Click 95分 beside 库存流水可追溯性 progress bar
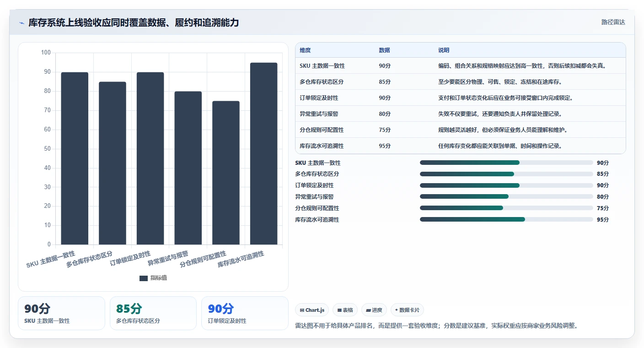644x348 pixels. (x=603, y=220)
